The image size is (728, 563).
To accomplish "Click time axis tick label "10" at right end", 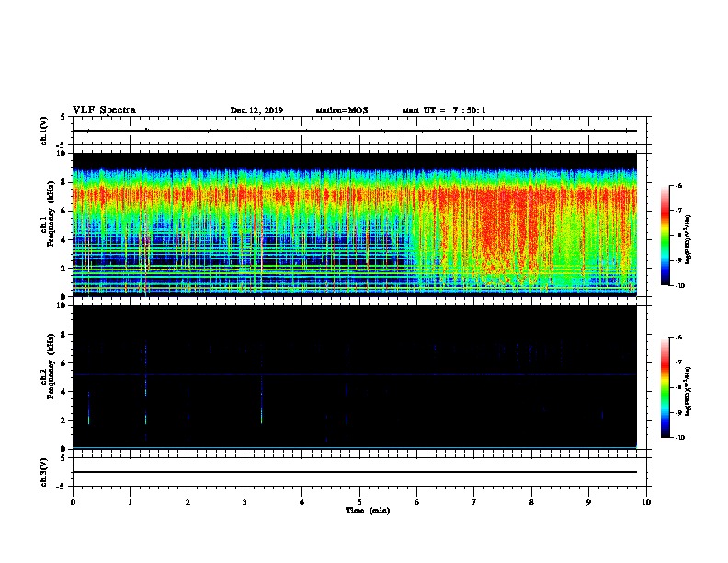I will pyautogui.click(x=646, y=502).
